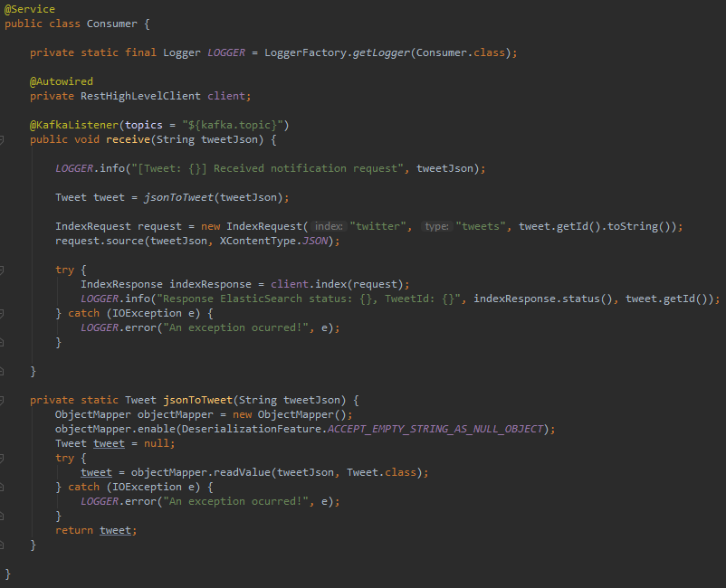Click the type: parameter hint

click(x=436, y=226)
